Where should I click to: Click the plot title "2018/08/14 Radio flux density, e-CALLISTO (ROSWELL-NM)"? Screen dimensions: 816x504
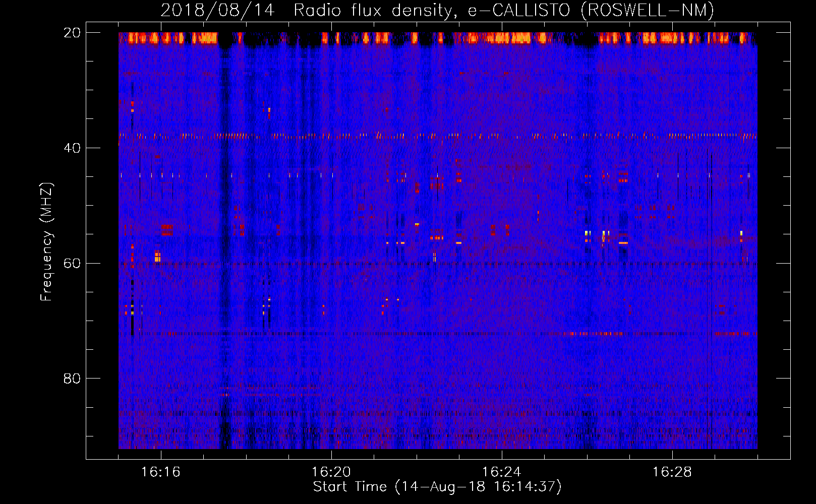pyautogui.click(x=437, y=10)
